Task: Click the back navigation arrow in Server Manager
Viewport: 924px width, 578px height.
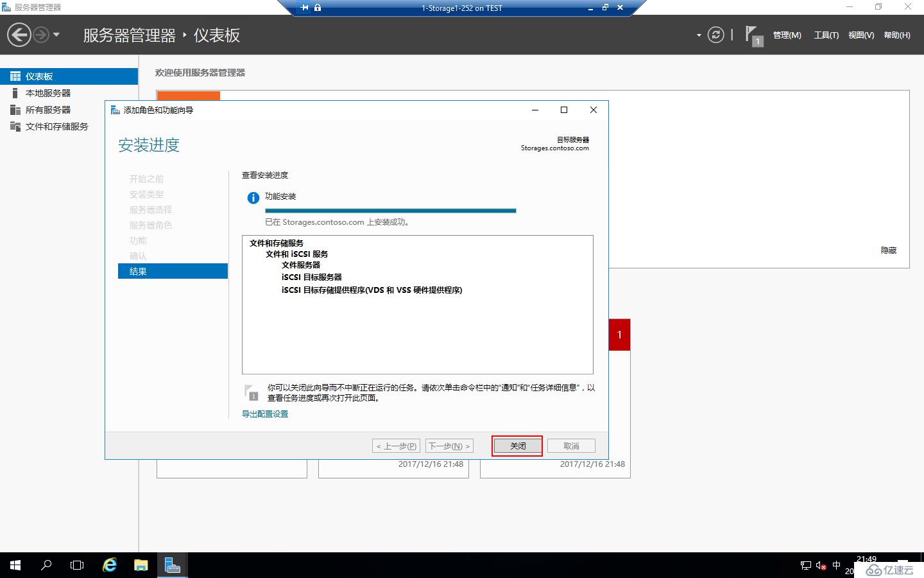Action: 19,35
